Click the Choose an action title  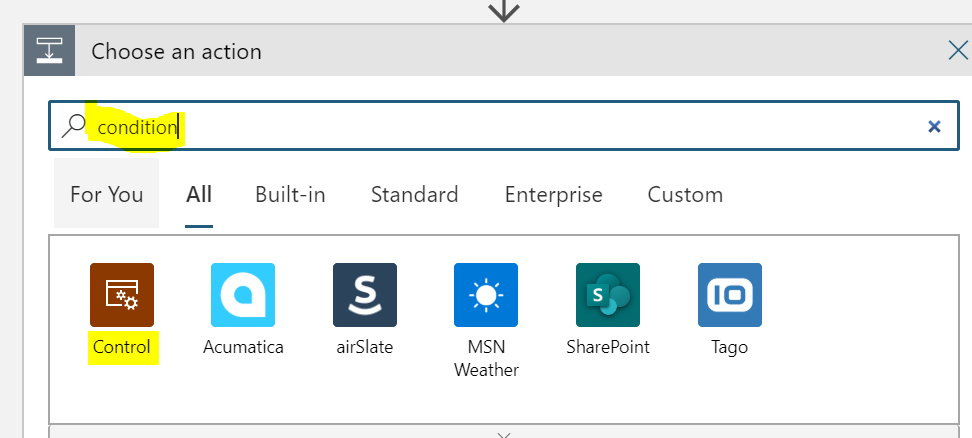[177, 51]
